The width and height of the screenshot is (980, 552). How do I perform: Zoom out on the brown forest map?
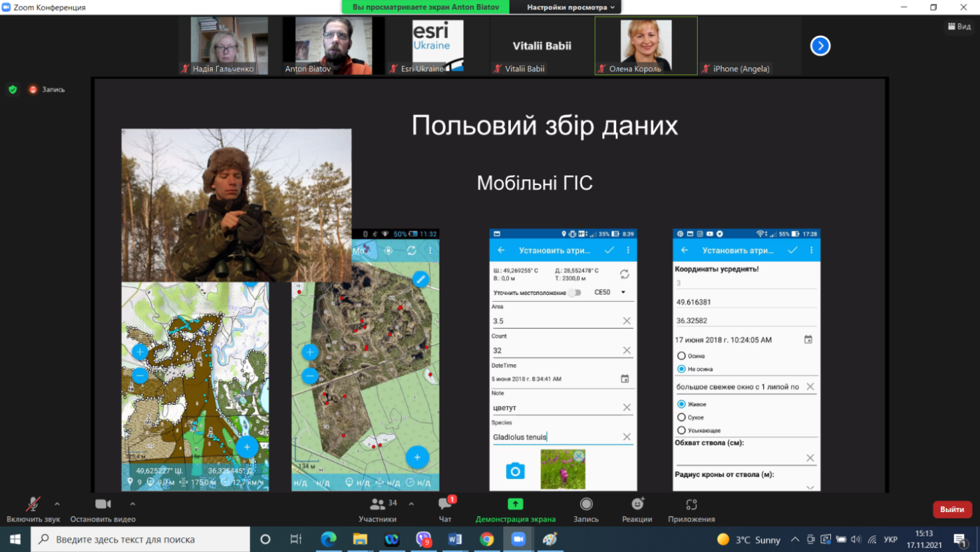[x=139, y=375]
